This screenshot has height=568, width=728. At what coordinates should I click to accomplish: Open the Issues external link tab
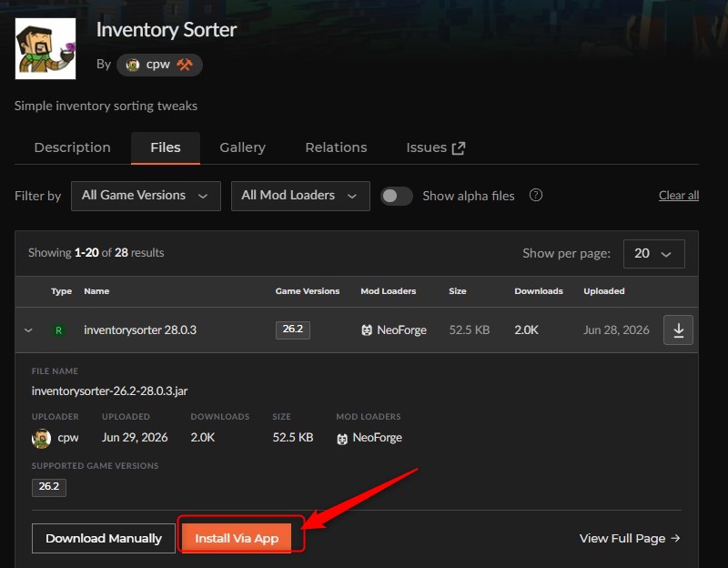coord(436,147)
